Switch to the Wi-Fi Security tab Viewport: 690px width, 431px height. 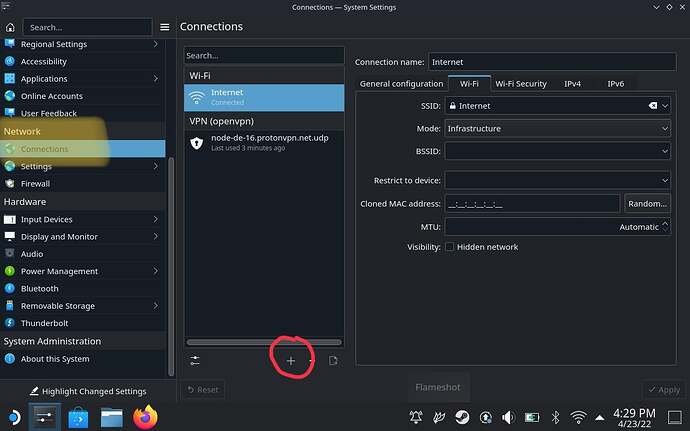click(520, 84)
